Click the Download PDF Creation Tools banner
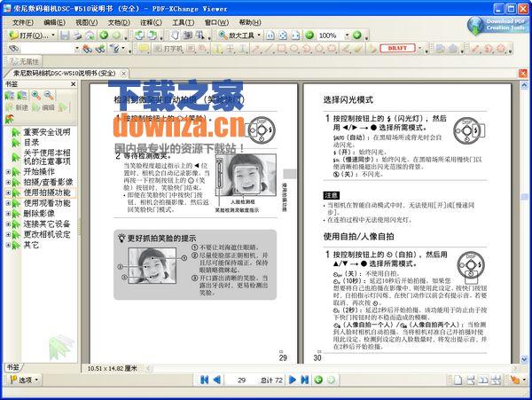Screen dimensions: 532x400 tap(497, 25)
